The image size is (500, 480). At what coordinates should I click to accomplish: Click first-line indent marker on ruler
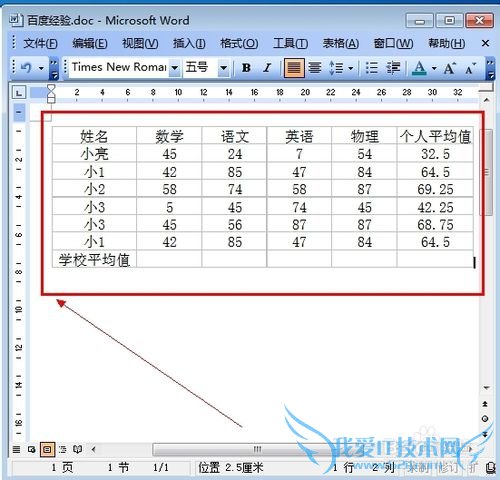(x=51, y=88)
